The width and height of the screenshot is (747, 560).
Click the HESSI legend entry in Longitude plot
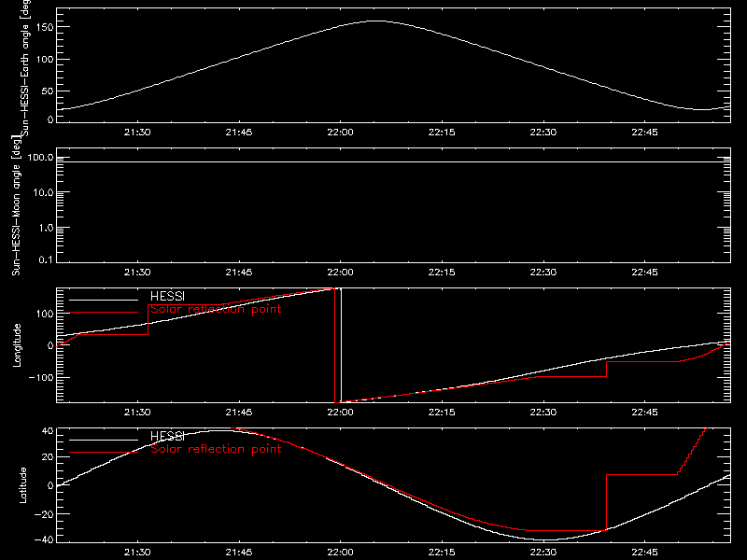pos(167,297)
